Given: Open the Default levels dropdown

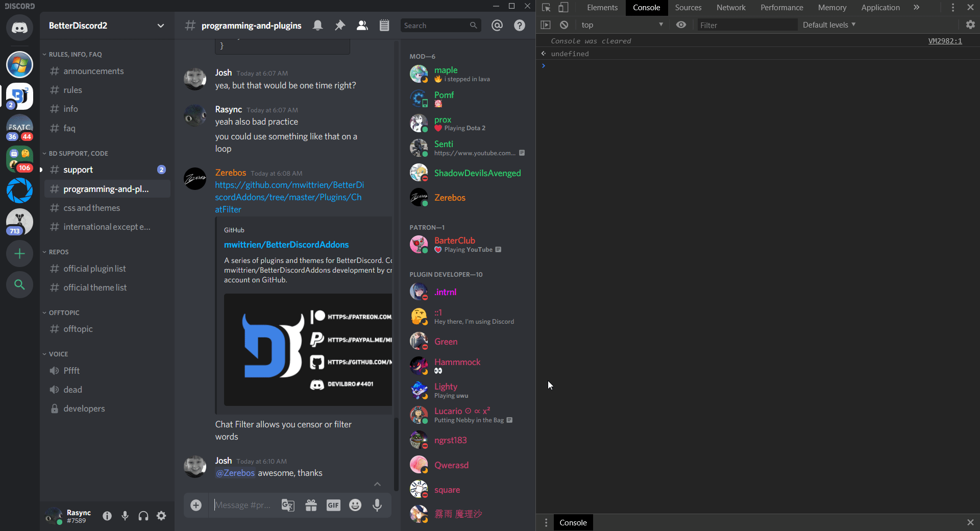Looking at the screenshot, I should tap(829, 25).
